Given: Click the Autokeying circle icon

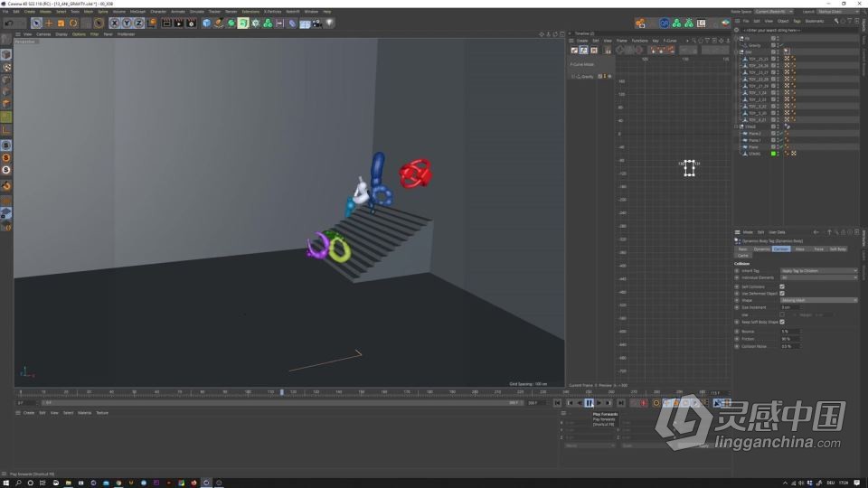Looking at the screenshot, I should (x=656, y=403).
